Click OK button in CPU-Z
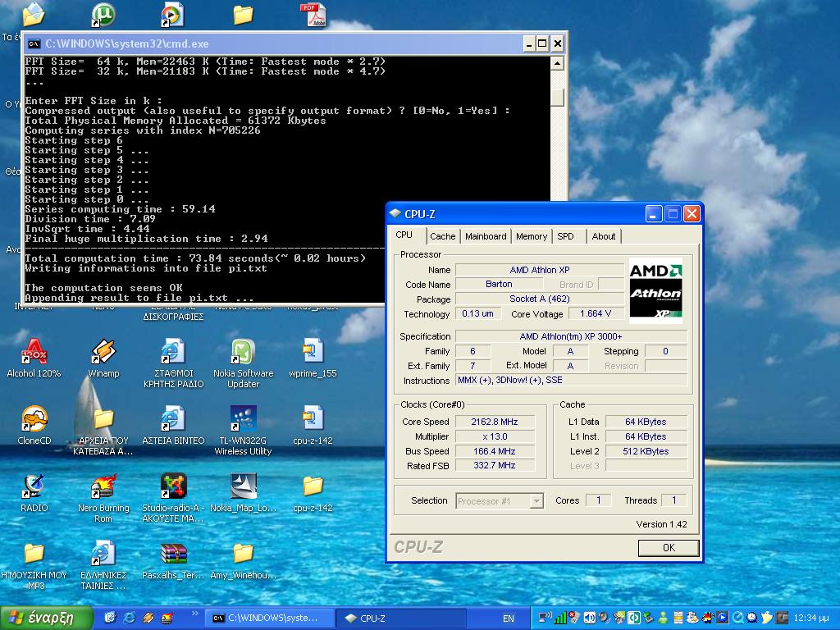 [669, 547]
